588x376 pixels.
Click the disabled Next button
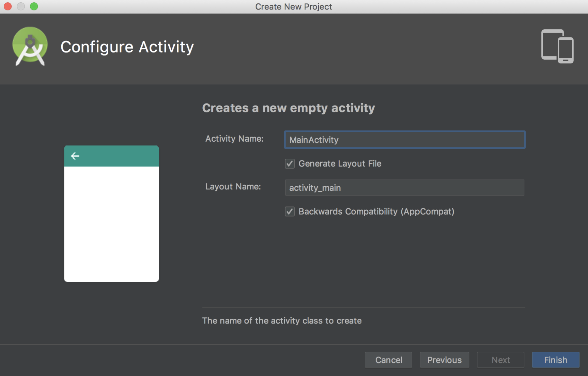[500, 360]
